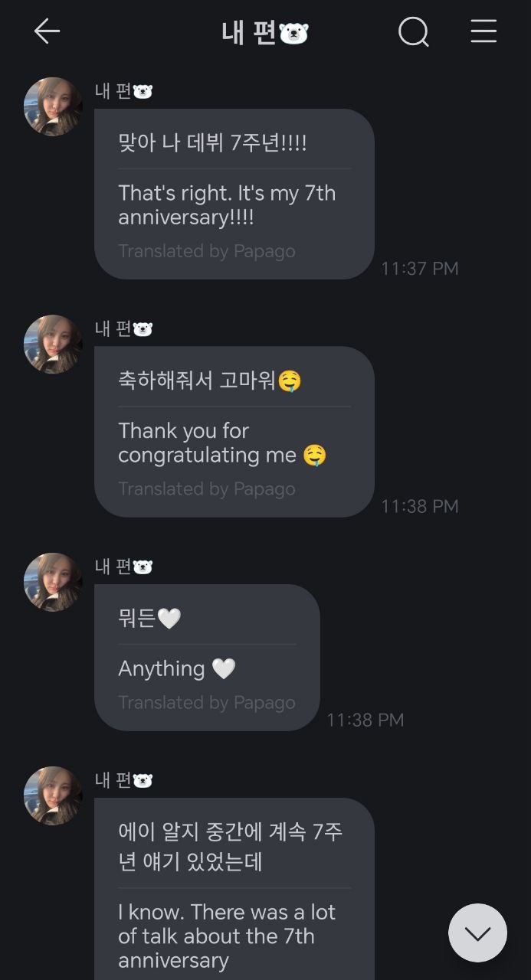Tap 'Translated by Papago' under 'Anything'

click(207, 702)
